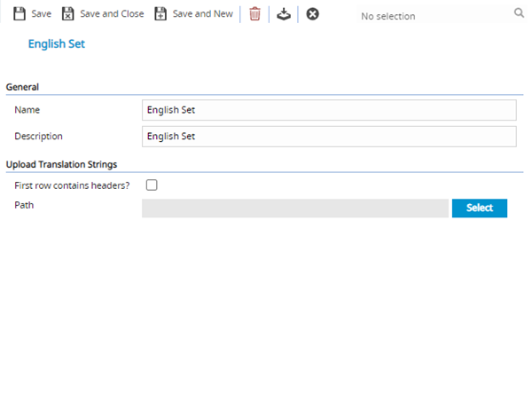Focus the Name input field
532x409 pixels.
(x=329, y=110)
